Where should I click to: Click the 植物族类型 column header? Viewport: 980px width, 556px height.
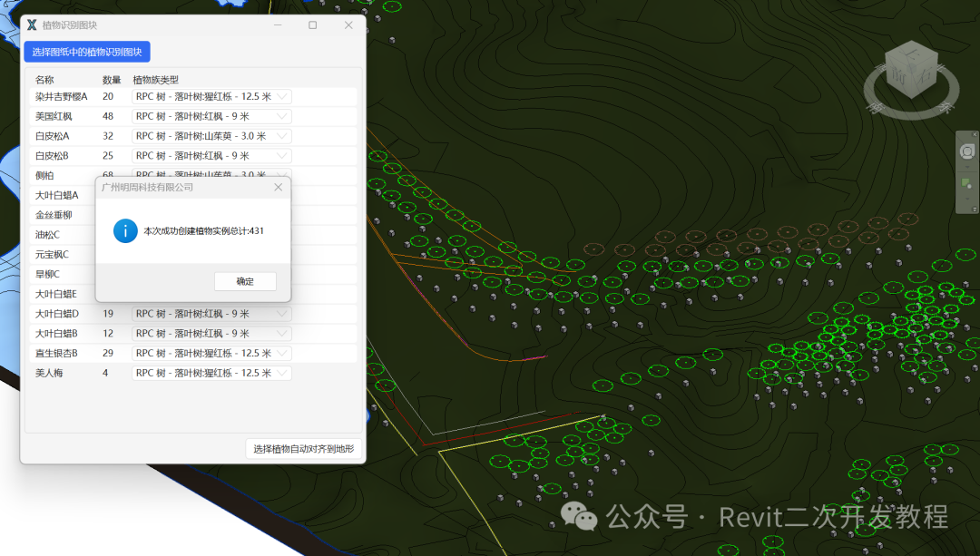(x=156, y=79)
